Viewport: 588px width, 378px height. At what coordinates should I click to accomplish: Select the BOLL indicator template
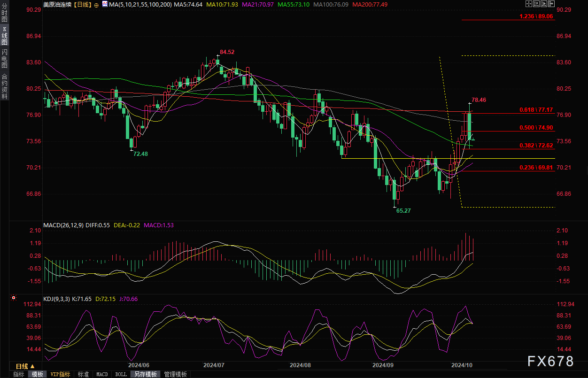[121, 374]
